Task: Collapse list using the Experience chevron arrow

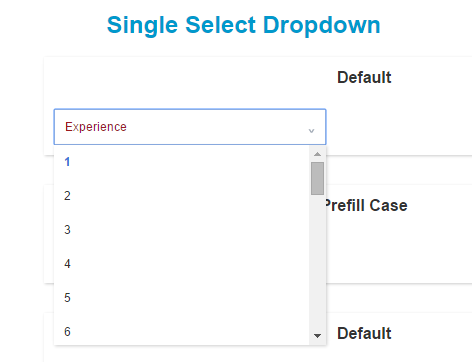Action: [x=311, y=131]
